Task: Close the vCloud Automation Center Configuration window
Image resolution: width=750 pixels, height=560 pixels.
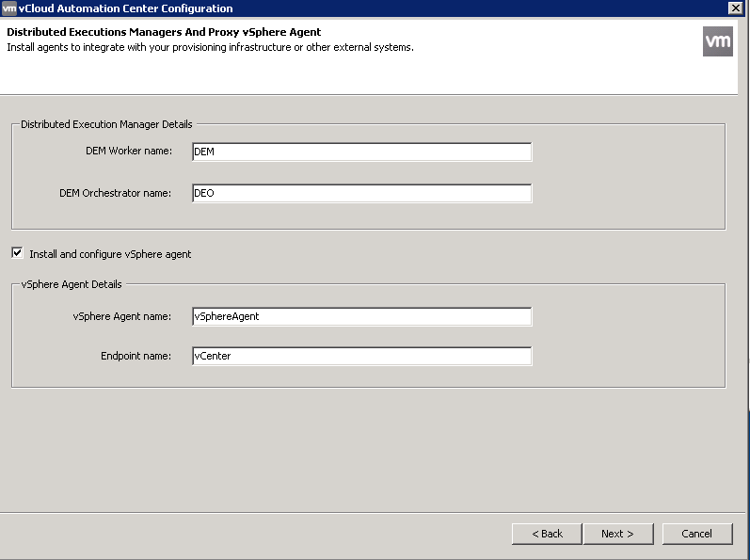Action: tap(735, 8)
